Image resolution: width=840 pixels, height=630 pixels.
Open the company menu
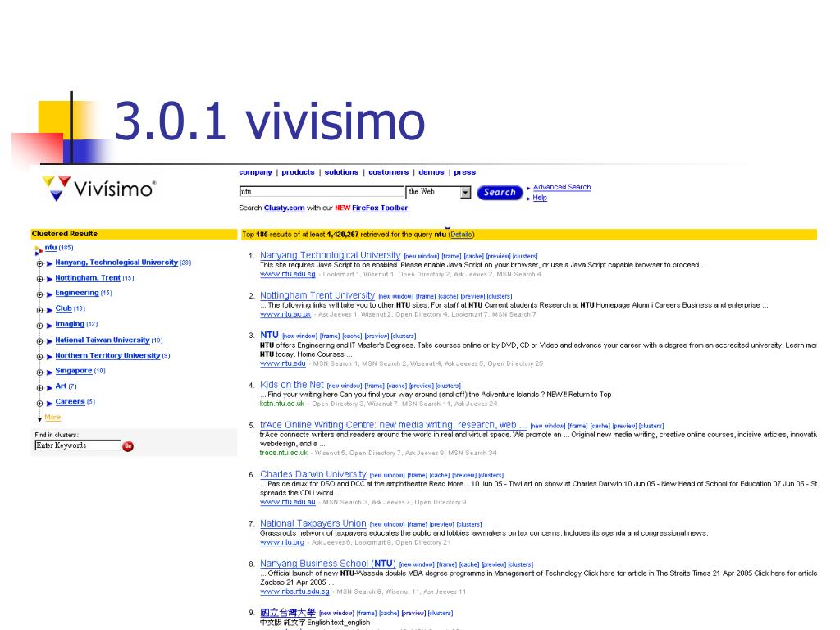256,172
